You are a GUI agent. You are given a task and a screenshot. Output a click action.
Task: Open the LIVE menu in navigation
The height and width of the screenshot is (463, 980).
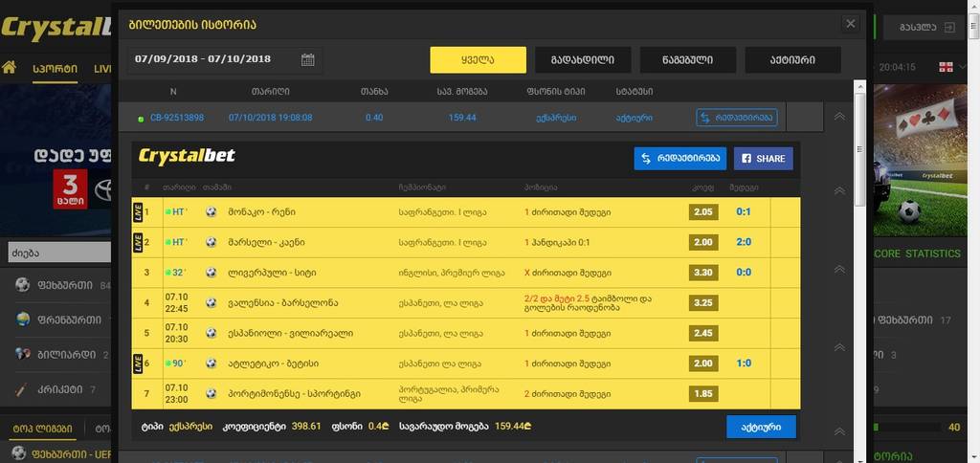[x=101, y=68]
